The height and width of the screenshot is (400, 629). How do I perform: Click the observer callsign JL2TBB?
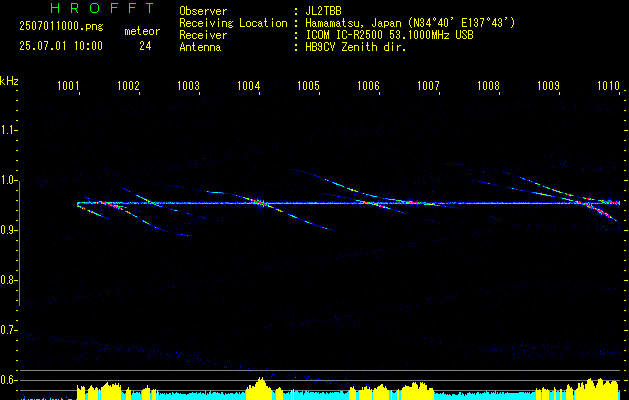tap(323, 11)
